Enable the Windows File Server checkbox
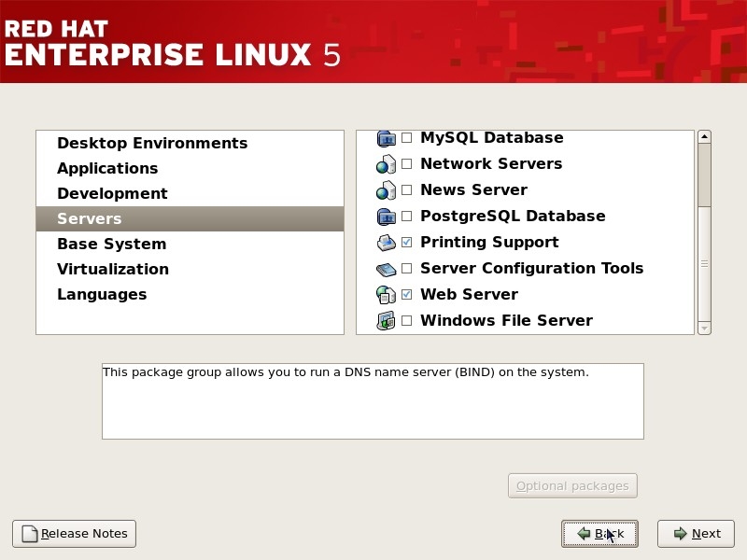 (407, 320)
